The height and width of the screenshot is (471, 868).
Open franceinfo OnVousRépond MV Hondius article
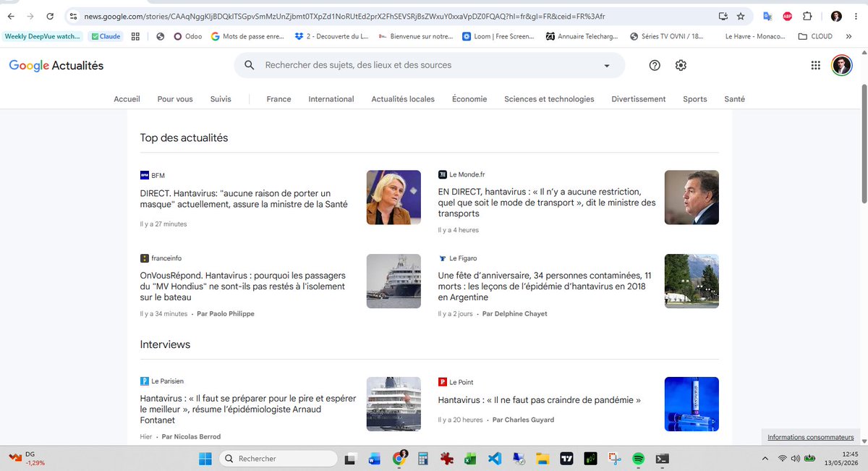coord(242,287)
